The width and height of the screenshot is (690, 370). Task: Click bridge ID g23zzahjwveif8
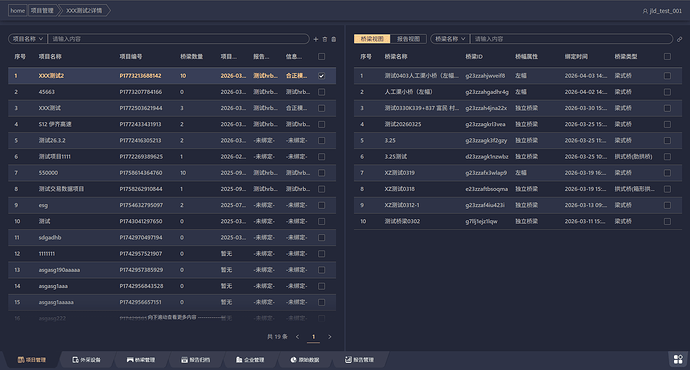(x=485, y=76)
